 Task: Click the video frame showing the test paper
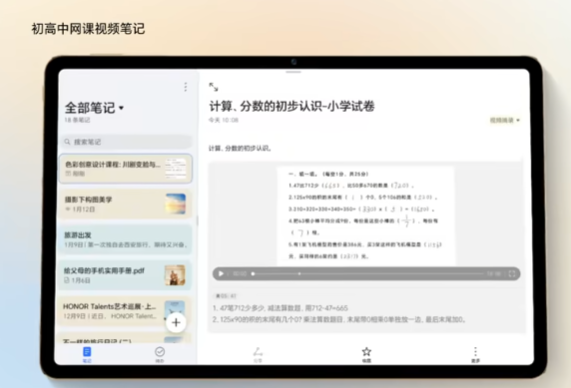[366, 215]
